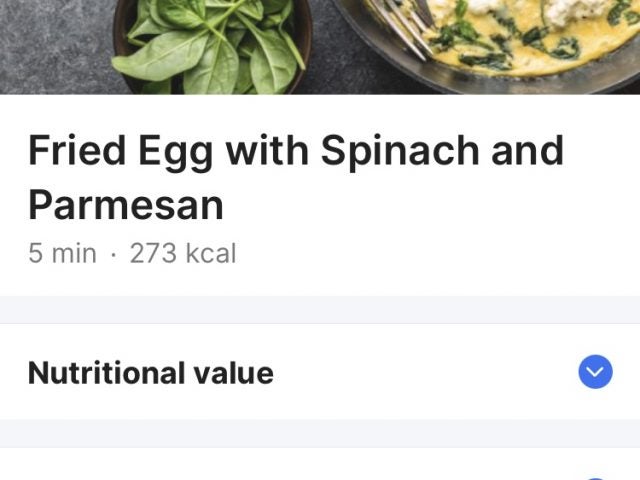
Task: Select the recipe title Fried Egg with Spinach
Action: tap(295, 151)
